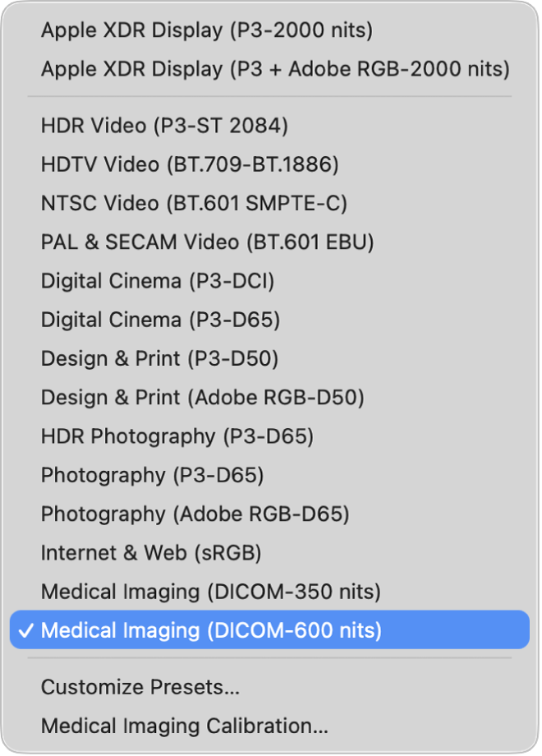
Task: Select Apple XDR Display (P3-2000 nits) preset
Action: coord(204,30)
